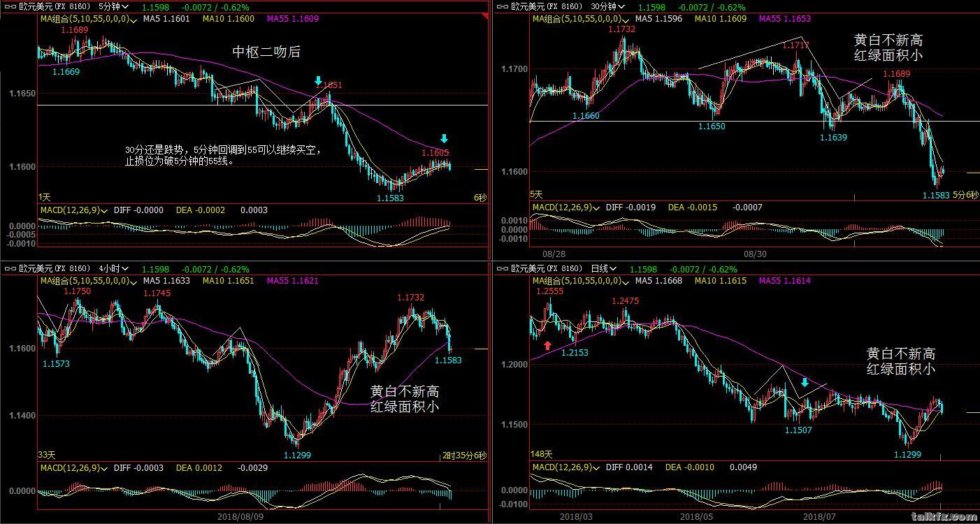Click the 2018/05 date on the 日线 time axis
This screenshot has width=980, height=524.
pyautogui.click(x=698, y=517)
